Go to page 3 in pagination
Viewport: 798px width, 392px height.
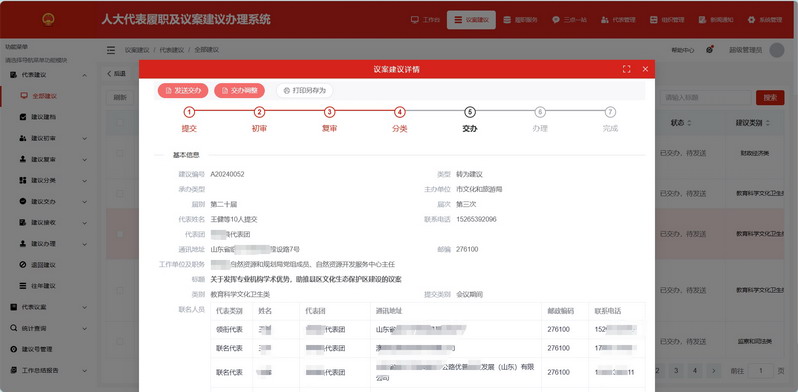[x=676, y=371]
